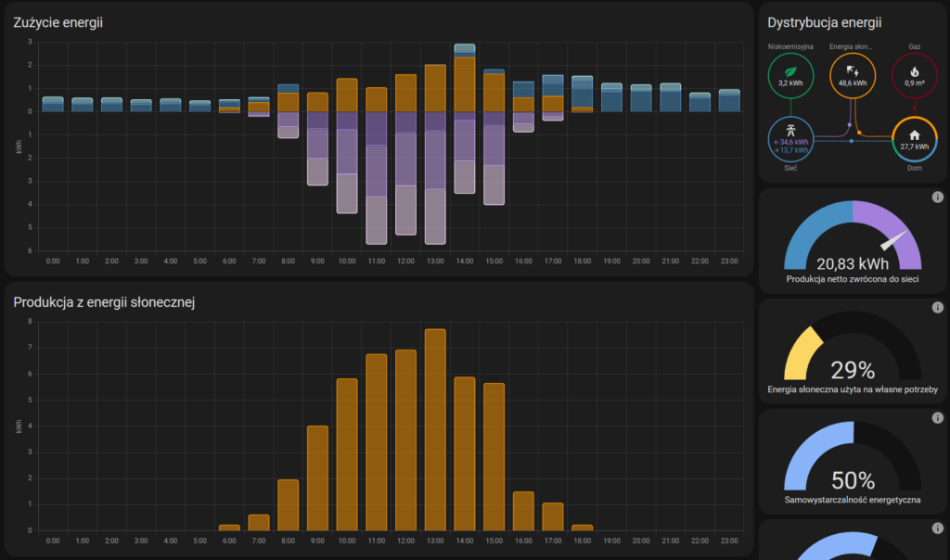Viewport: 950px width, 560px height.
Task: Open info icon on 29% solar self-use card
Action: pyautogui.click(x=937, y=308)
